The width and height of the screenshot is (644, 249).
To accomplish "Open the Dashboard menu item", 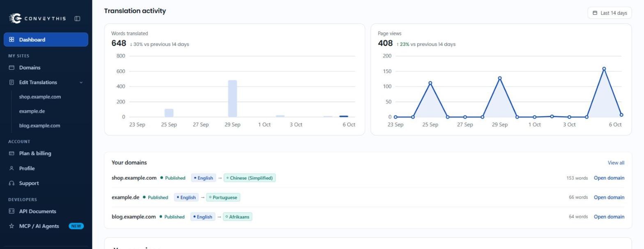I will click(46, 39).
